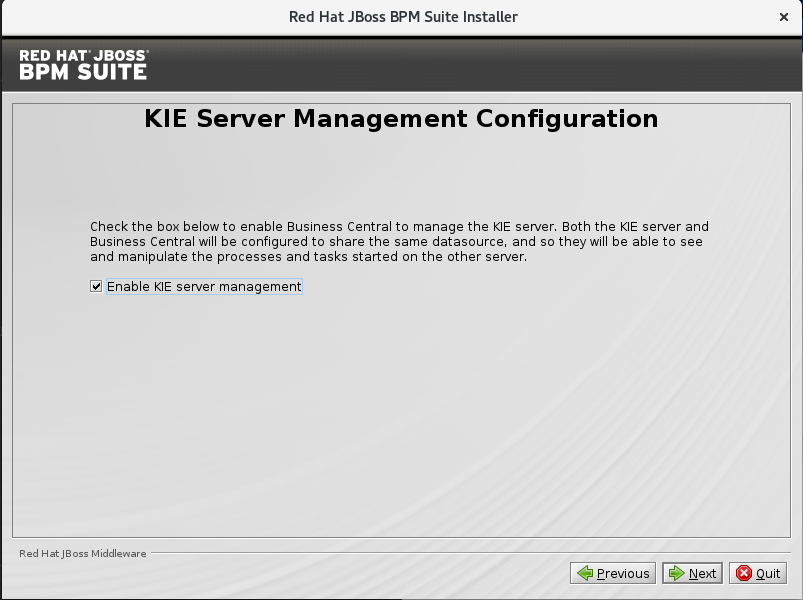Screen dimensions: 803x600
Task: Click the 'Red Hat JBoss Middleware' footer text
Action: (x=82, y=553)
